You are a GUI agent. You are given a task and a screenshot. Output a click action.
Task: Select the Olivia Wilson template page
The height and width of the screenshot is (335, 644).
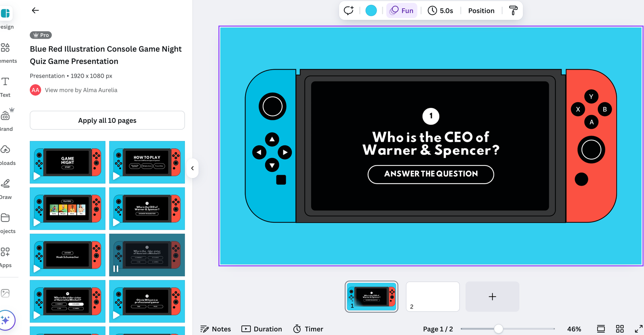pyautogui.click(x=147, y=301)
